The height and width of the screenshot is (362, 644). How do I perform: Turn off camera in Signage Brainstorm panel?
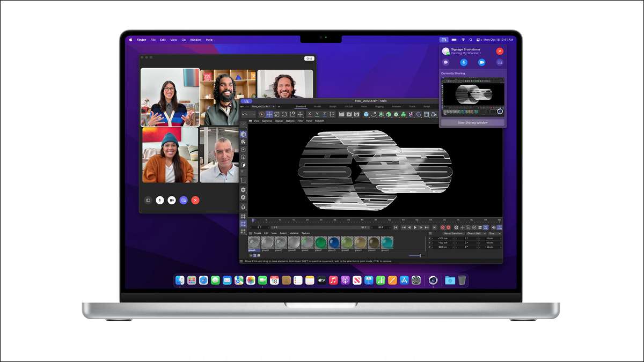481,62
